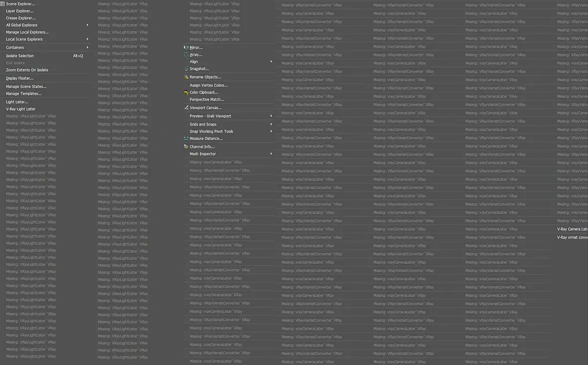This screenshot has height=365, width=588.
Task: Open Color Clipboard via its swatch icon
Action: pyautogui.click(x=186, y=92)
